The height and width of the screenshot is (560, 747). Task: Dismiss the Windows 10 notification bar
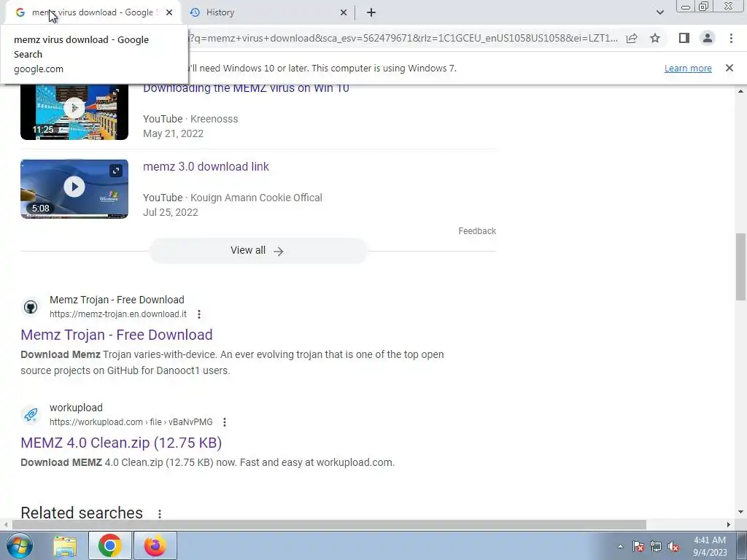point(729,68)
